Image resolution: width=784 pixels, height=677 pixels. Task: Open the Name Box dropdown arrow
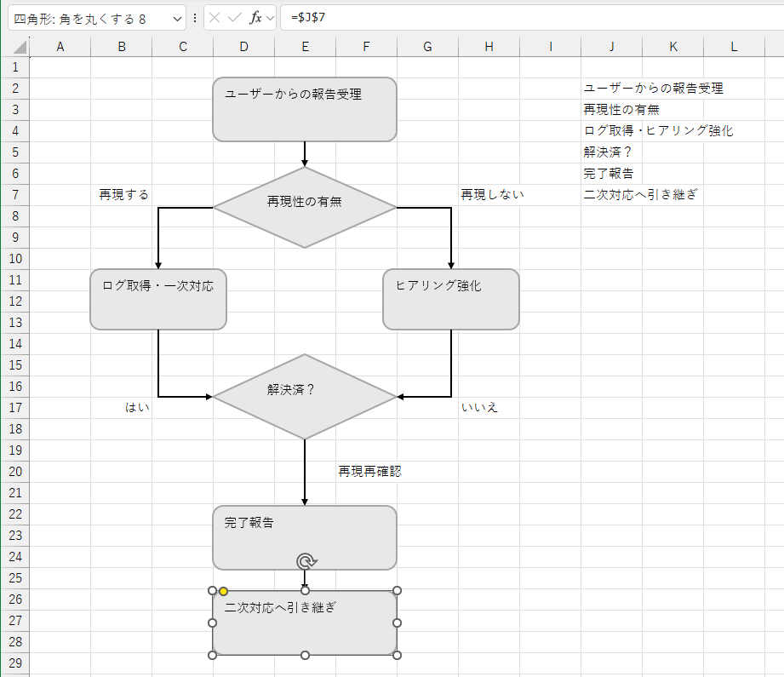[x=176, y=16]
